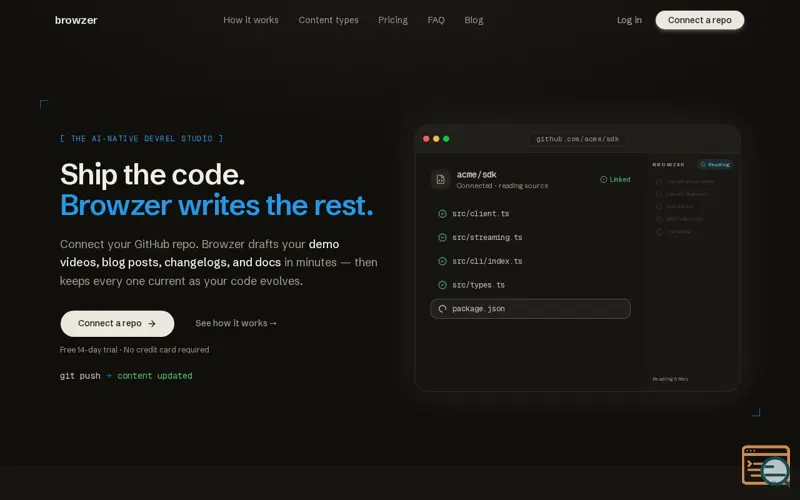Open the How it works nav link

point(251,20)
